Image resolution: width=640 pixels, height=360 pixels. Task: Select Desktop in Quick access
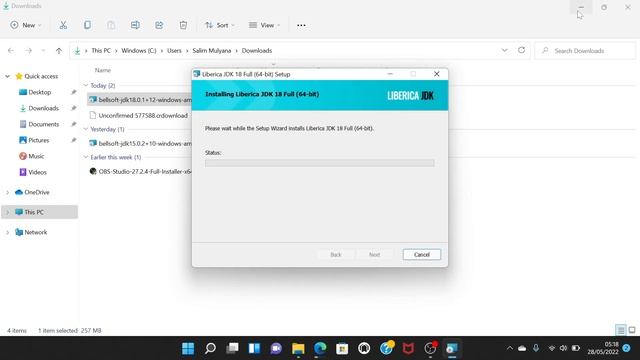tap(40, 92)
